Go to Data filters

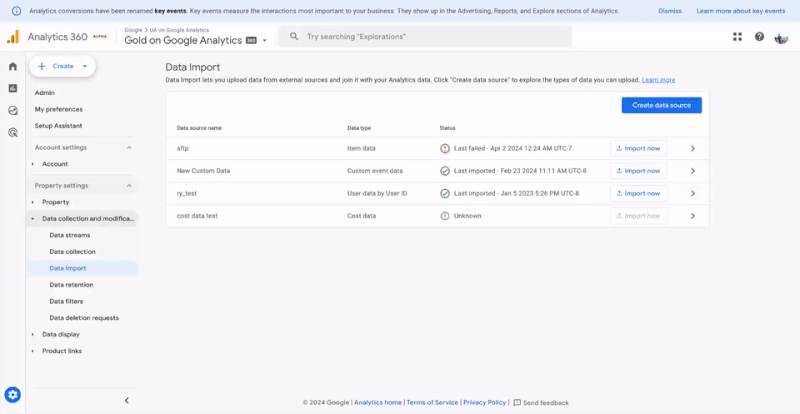(66, 302)
